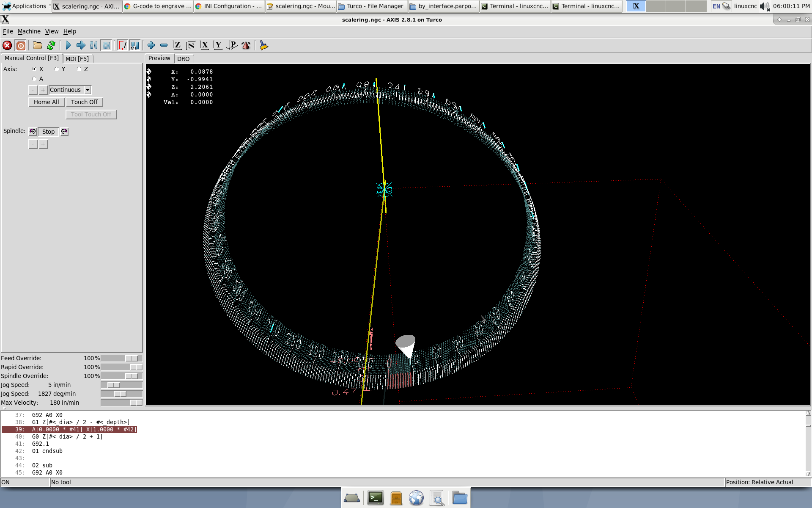This screenshot has width=812, height=508.
Task: Switch to X side view
Action: click(204, 45)
